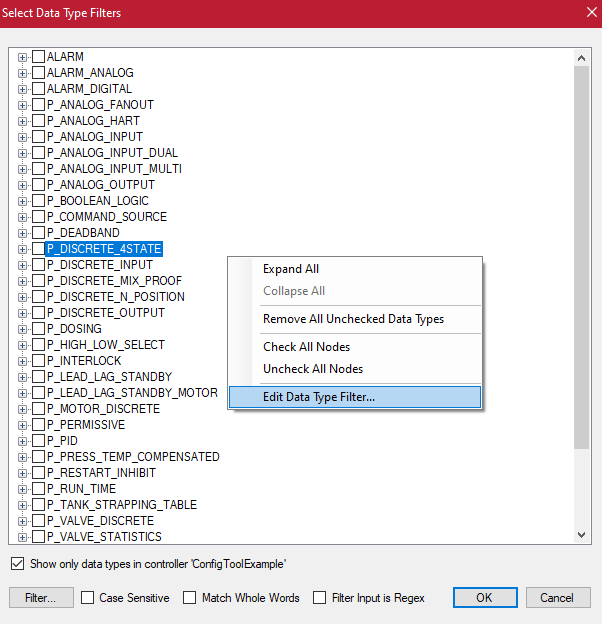Select the P_RESTART_INHIBIT row
602x624 pixels.
click(x=101, y=473)
